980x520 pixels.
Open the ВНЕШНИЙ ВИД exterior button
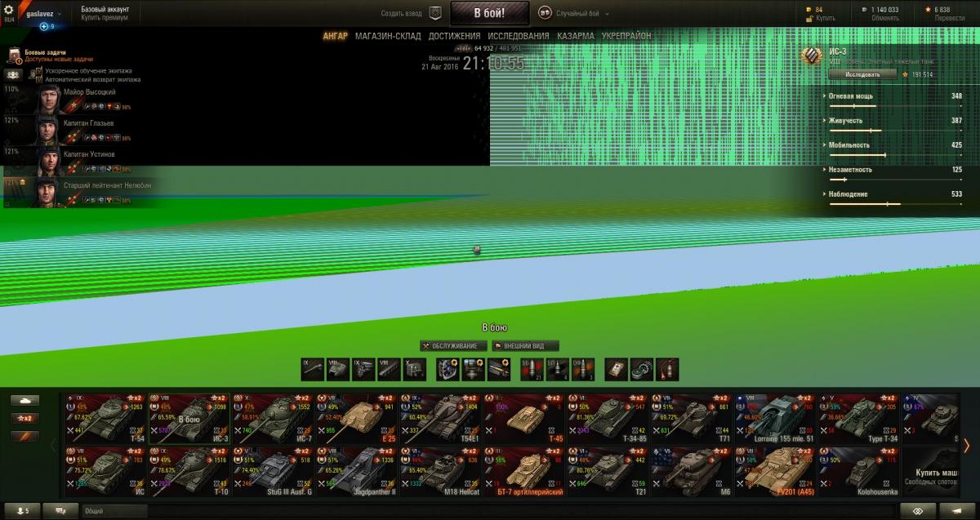(x=525, y=346)
